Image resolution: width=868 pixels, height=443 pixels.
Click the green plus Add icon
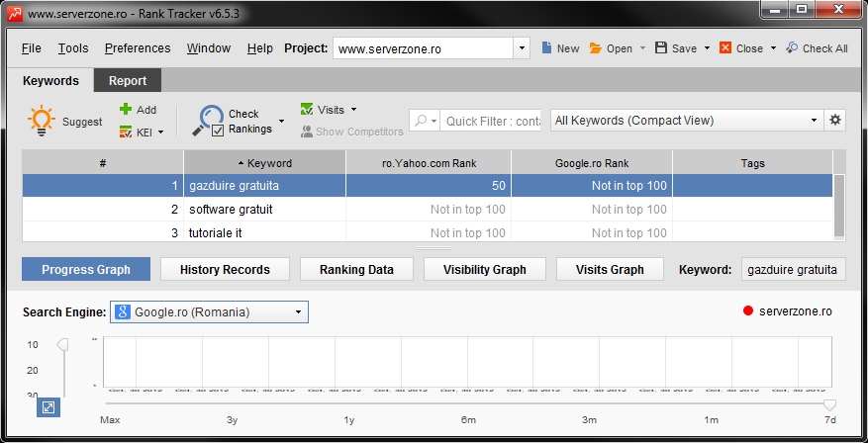(x=126, y=109)
